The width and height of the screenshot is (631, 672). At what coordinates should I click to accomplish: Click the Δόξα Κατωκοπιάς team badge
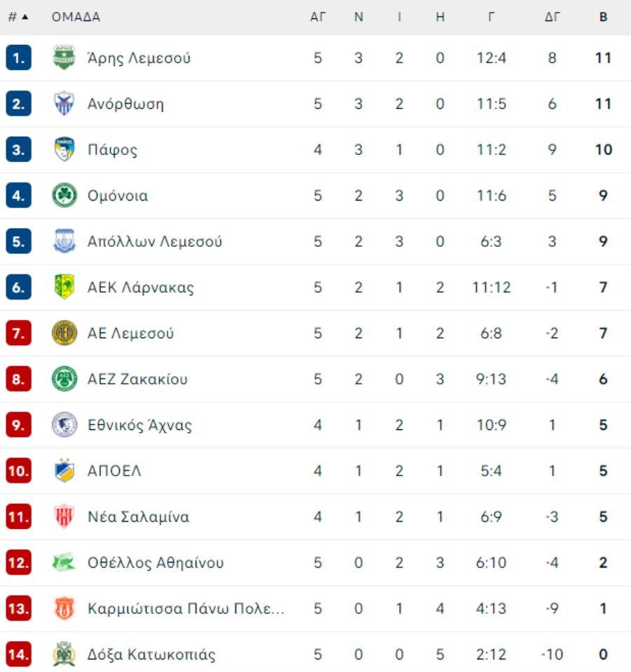[x=65, y=654]
